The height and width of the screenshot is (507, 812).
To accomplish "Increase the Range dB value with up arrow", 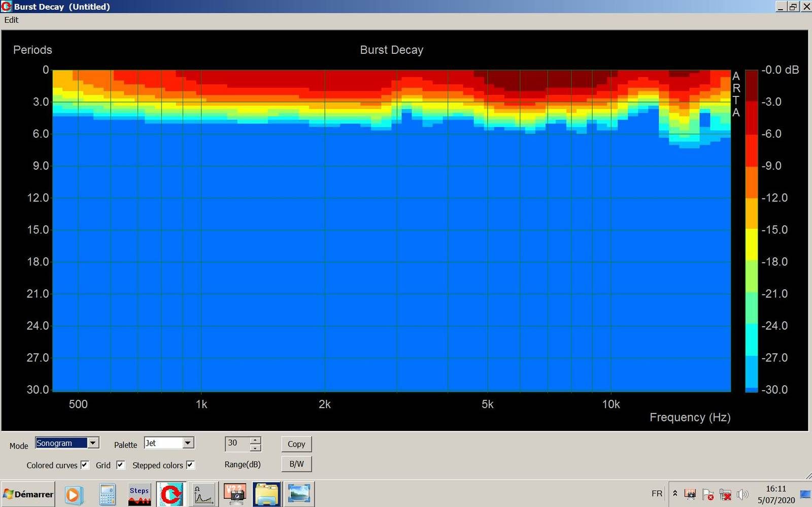I will 255,440.
